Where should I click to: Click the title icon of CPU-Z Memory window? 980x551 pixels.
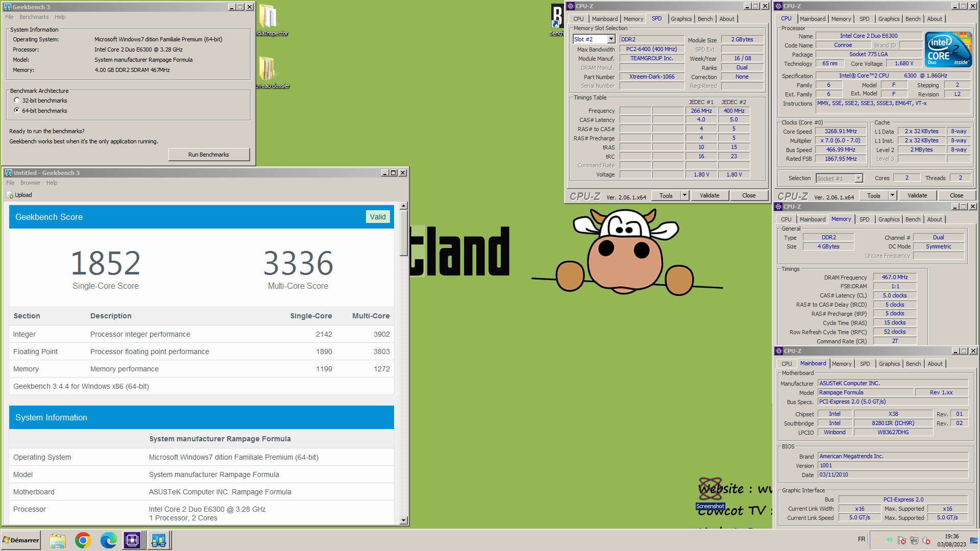point(778,207)
